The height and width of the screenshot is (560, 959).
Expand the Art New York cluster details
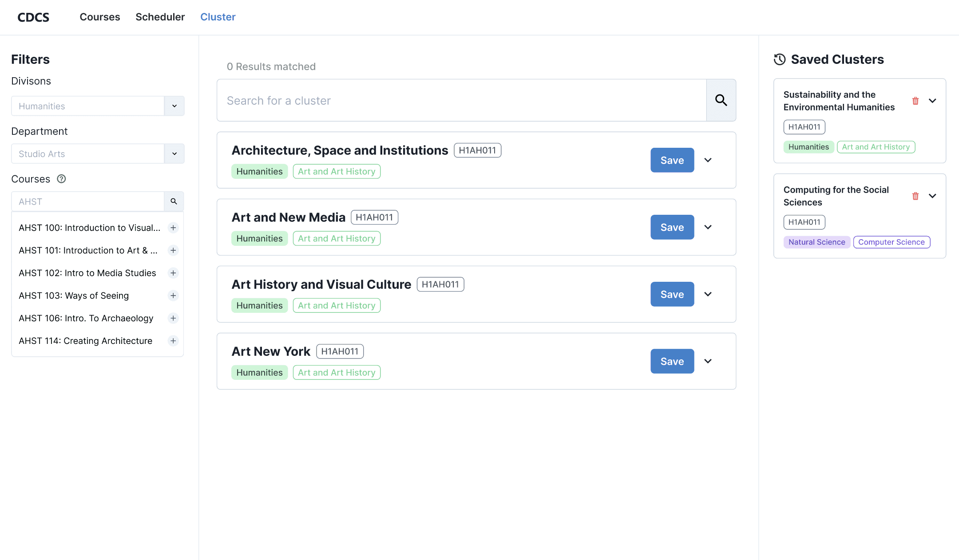(x=708, y=361)
